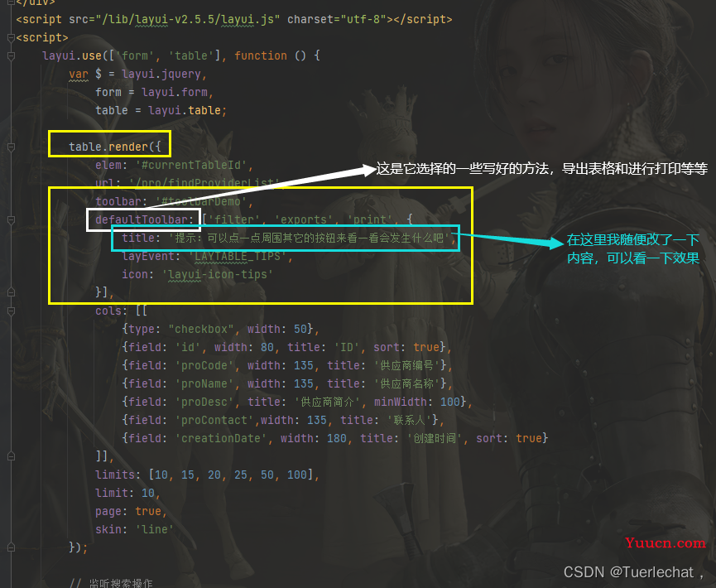Click the 'proCode' field string
The height and width of the screenshot is (588, 716).
coord(204,366)
